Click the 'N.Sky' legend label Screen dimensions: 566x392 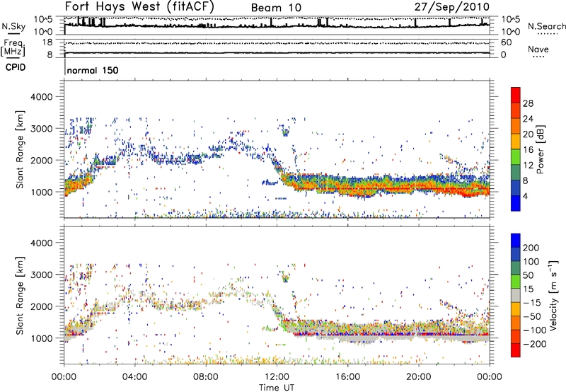pos(13,26)
